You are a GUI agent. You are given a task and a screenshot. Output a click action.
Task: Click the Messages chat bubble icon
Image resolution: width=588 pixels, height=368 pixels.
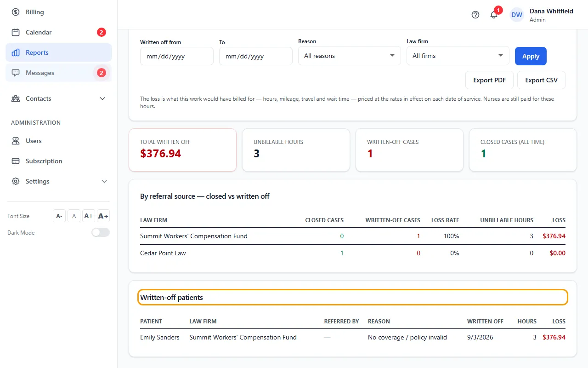[x=16, y=73]
